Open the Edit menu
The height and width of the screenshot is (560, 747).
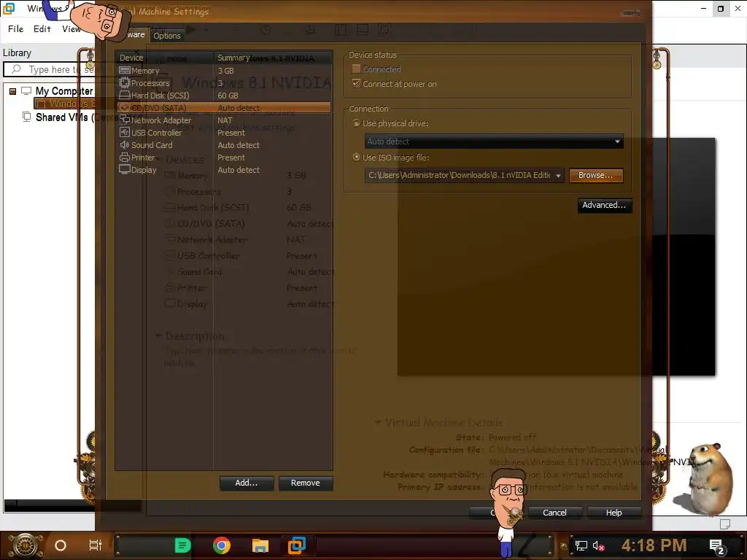click(42, 28)
